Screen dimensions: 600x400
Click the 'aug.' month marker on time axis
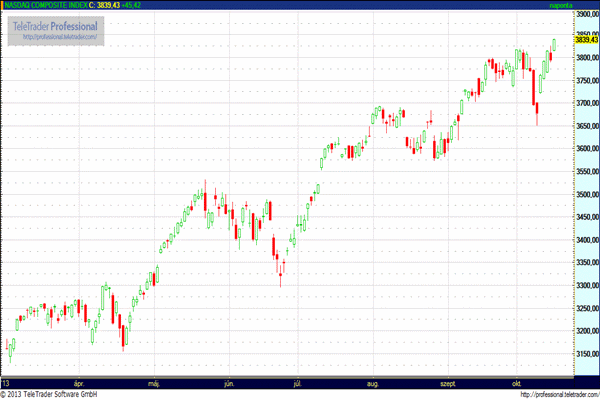tap(374, 383)
